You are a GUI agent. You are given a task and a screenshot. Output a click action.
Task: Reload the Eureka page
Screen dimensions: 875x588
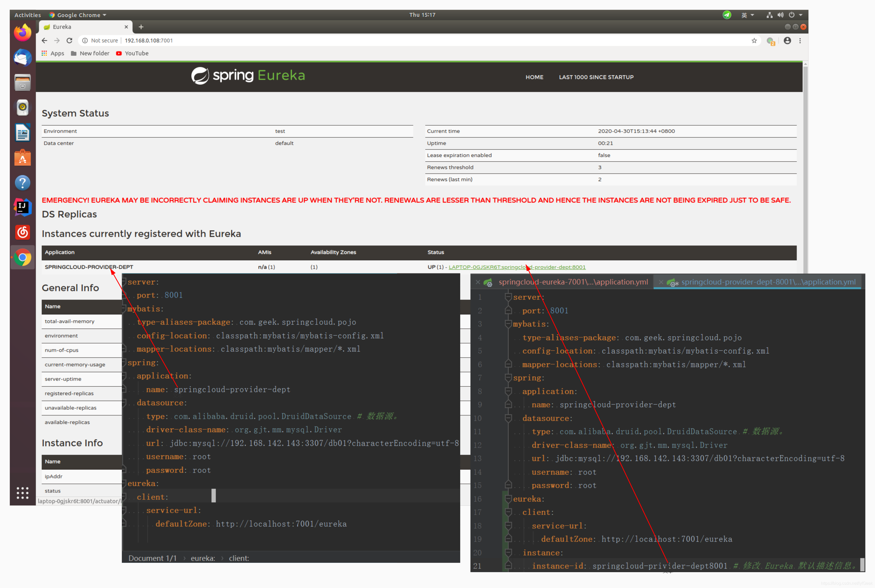point(69,41)
